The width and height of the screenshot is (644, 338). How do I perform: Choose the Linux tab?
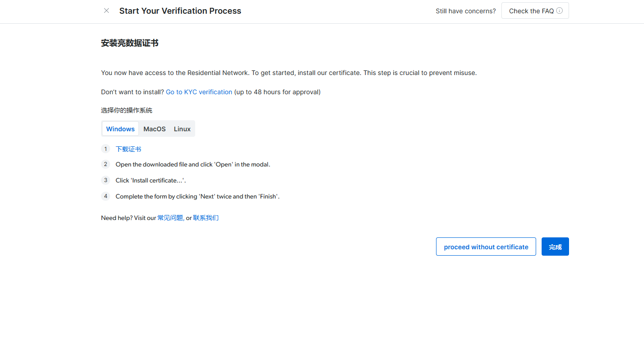[x=182, y=129]
